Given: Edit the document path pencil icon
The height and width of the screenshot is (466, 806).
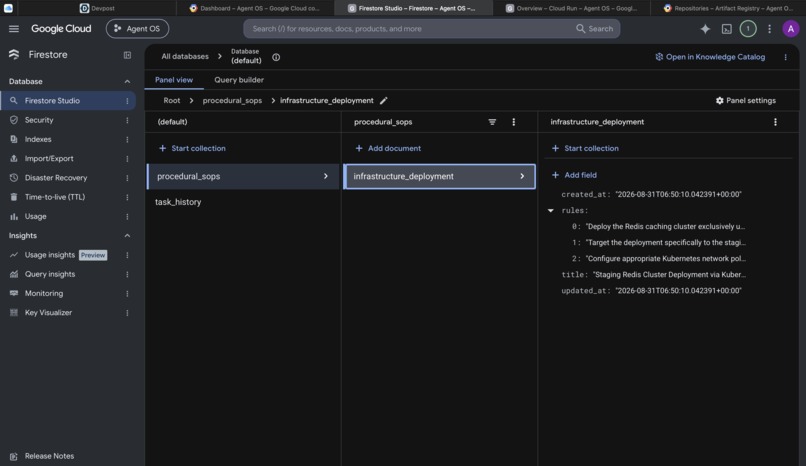Looking at the screenshot, I should point(383,101).
